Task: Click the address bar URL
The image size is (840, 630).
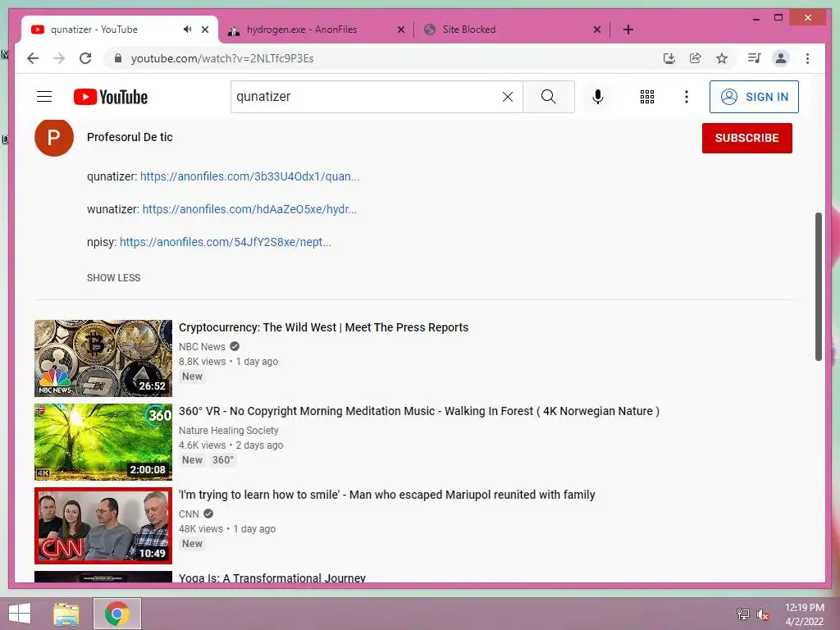Action: point(222,58)
